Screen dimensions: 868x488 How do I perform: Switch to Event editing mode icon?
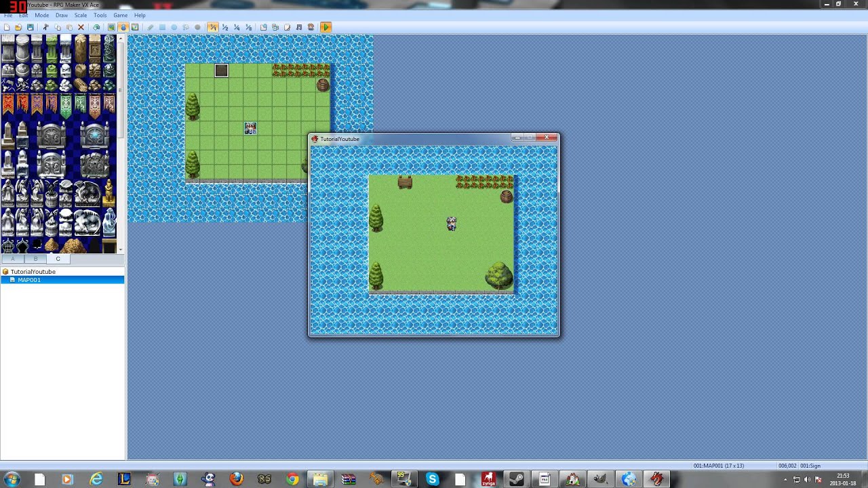(x=123, y=27)
